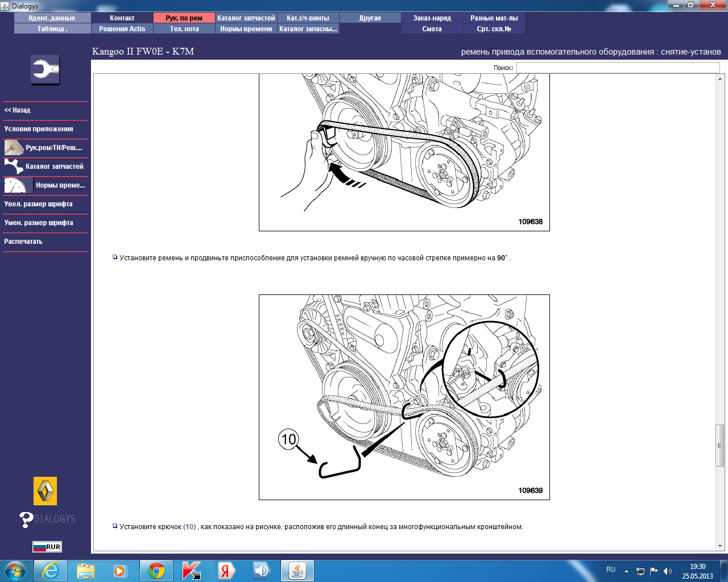Viewport: 728px width, 582px height.
Task: Open Смета tab
Action: click(432, 29)
